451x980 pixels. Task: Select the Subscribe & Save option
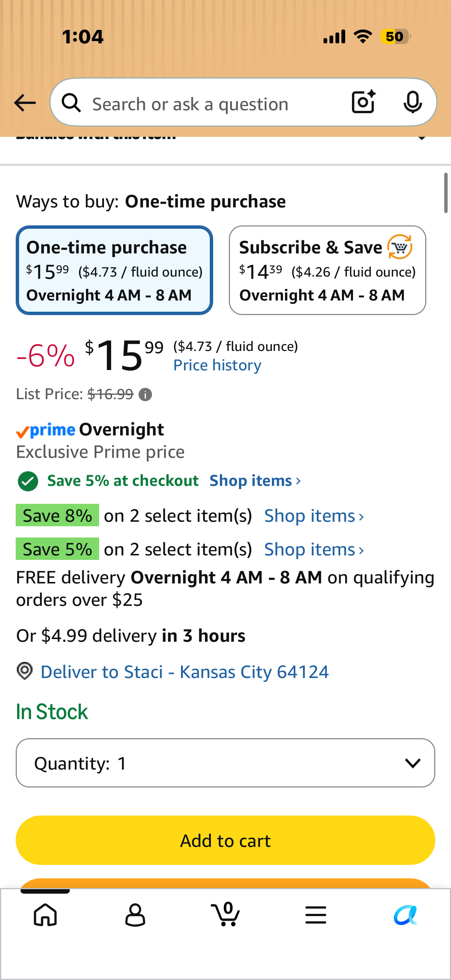327,270
